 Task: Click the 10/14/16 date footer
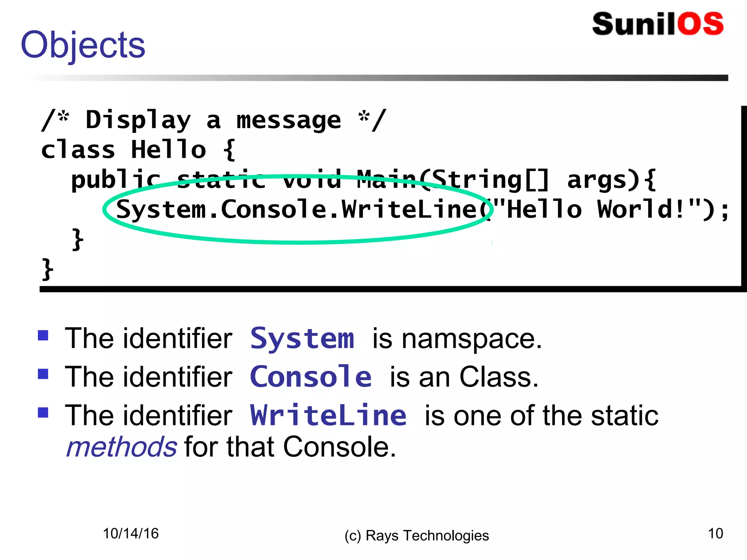[x=131, y=534]
